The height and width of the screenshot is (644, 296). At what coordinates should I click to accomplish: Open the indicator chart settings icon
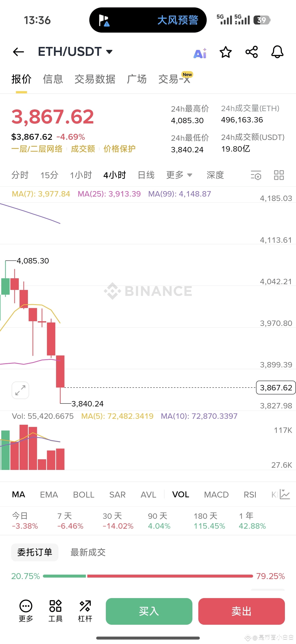click(285, 494)
